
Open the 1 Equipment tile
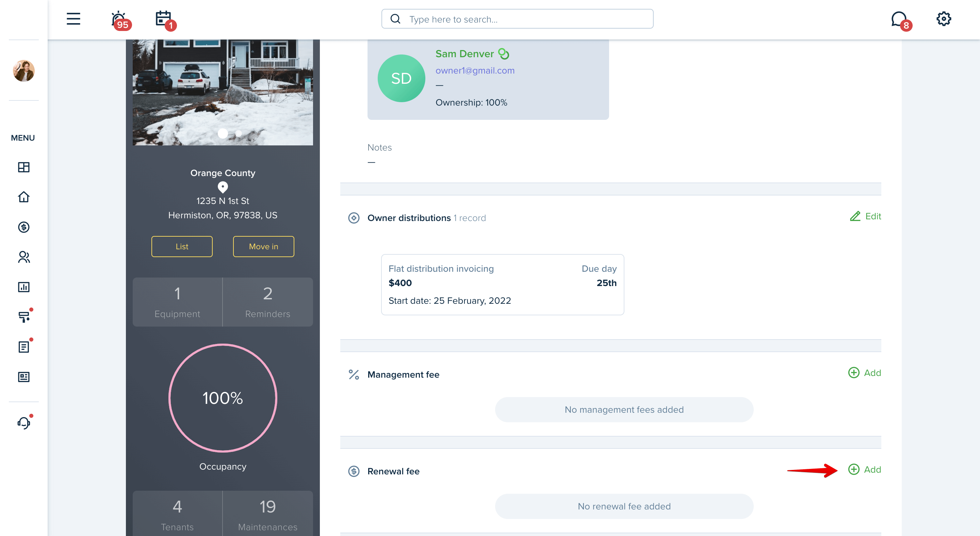click(177, 302)
